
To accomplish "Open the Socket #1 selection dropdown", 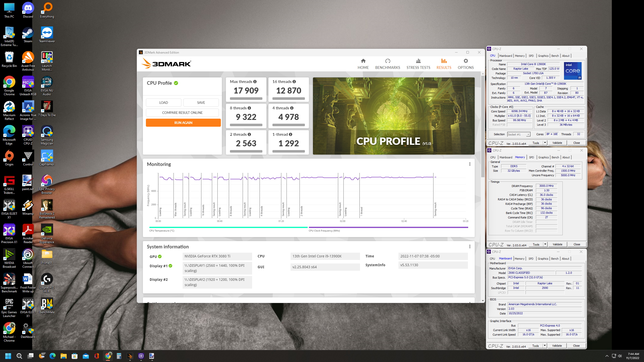I will [x=519, y=134].
